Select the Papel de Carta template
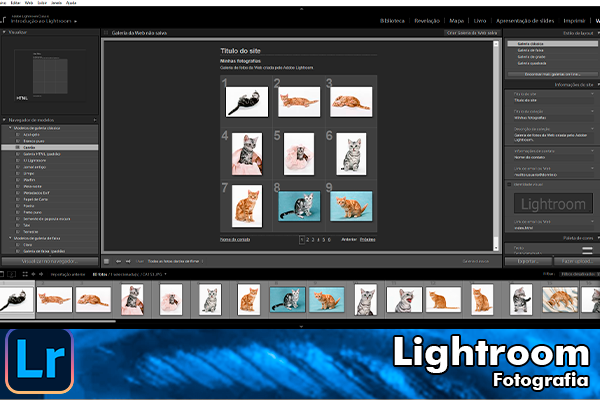Viewport: 600px width, 400px height. click(36, 199)
